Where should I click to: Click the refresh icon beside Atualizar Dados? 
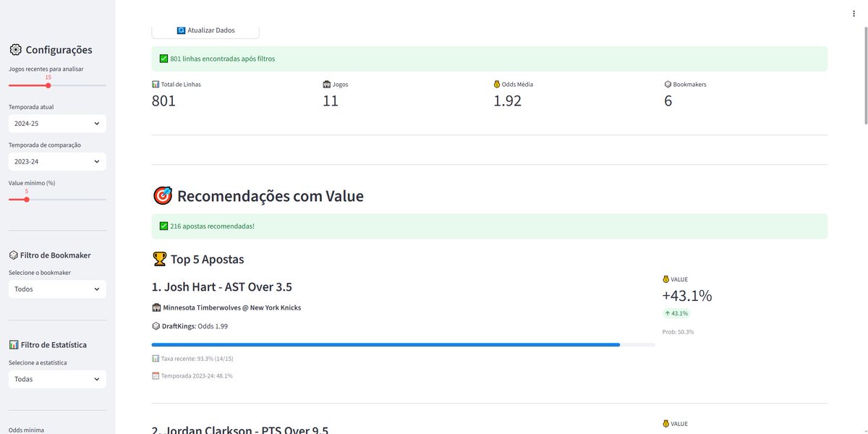point(182,30)
